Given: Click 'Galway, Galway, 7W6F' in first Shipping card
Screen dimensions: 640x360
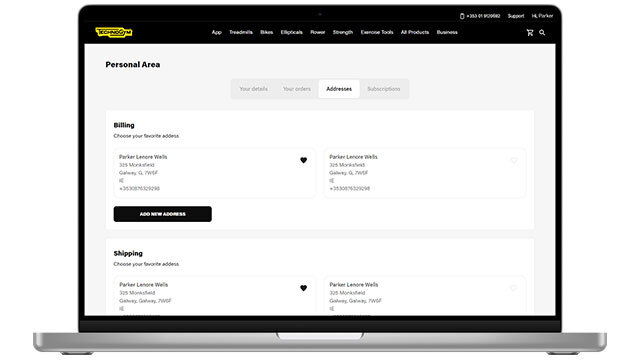Looking at the screenshot, I should 145,301.
